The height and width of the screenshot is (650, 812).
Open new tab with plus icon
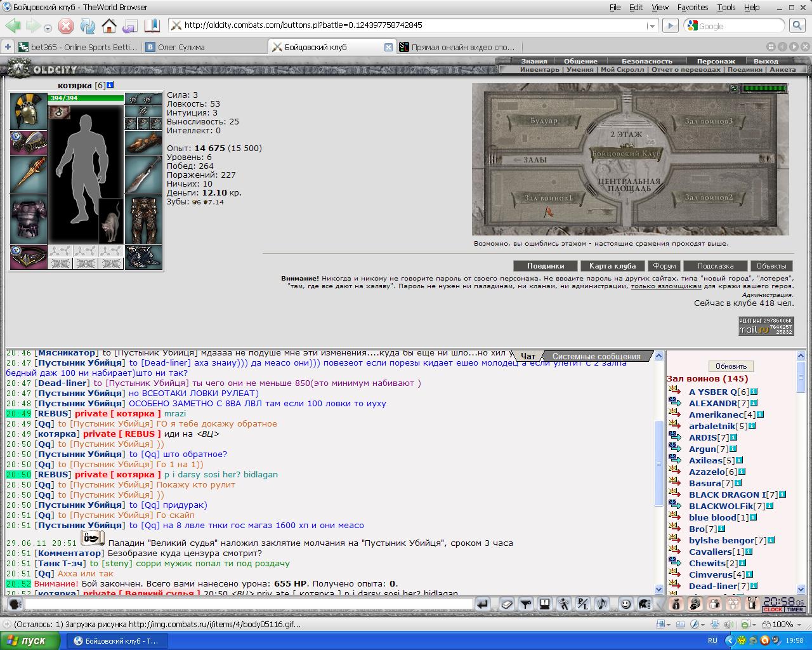(x=8, y=47)
